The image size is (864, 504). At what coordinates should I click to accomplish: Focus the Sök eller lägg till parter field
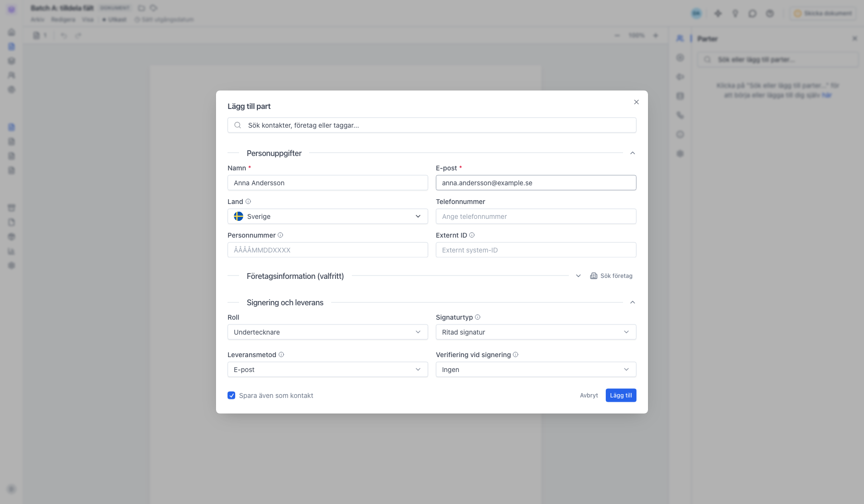(778, 60)
